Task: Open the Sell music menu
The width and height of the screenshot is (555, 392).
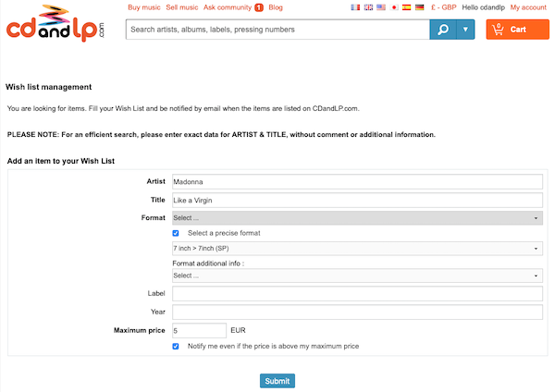Action: click(182, 7)
